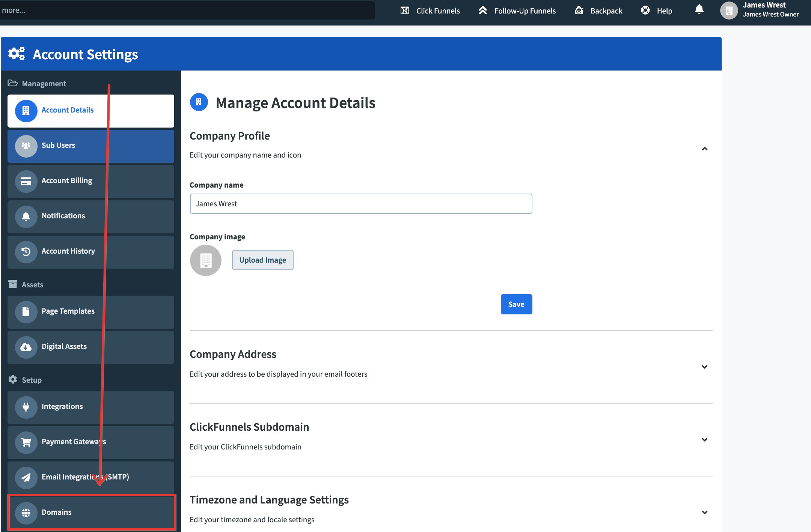Expand the ClickFunnels Subdomain section chevron

pos(705,440)
